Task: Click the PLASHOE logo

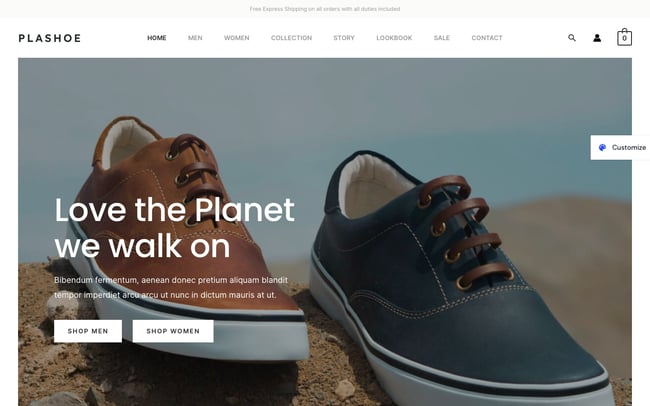Action: [50, 38]
